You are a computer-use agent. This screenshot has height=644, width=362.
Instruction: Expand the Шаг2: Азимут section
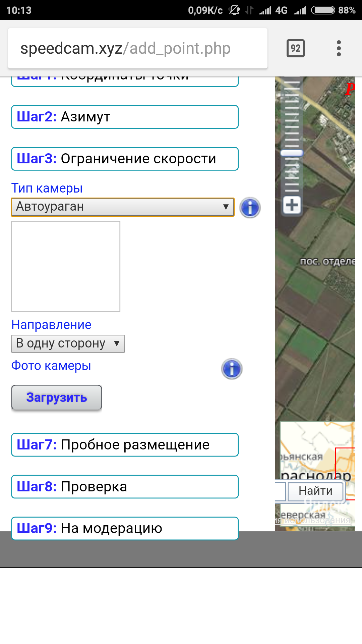click(x=125, y=117)
